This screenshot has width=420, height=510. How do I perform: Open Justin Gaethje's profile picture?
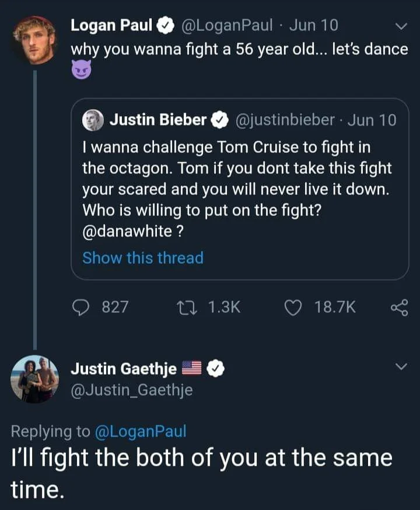tap(34, 379)
